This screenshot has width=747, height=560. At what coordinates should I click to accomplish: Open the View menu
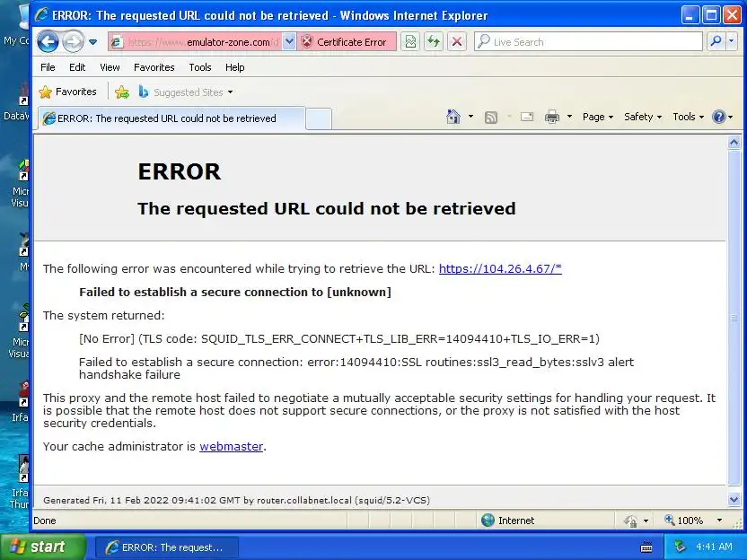point(110,67)
